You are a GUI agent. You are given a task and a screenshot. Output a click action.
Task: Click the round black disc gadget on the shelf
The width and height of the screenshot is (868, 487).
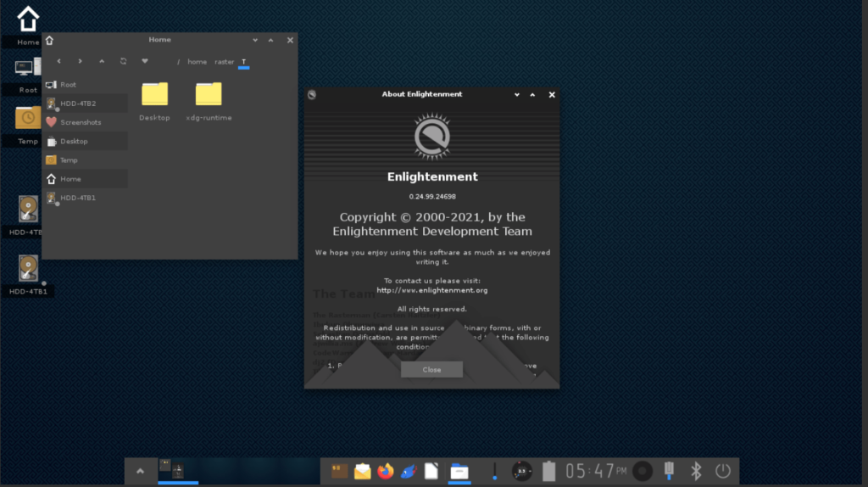click(x=643, y=471)
